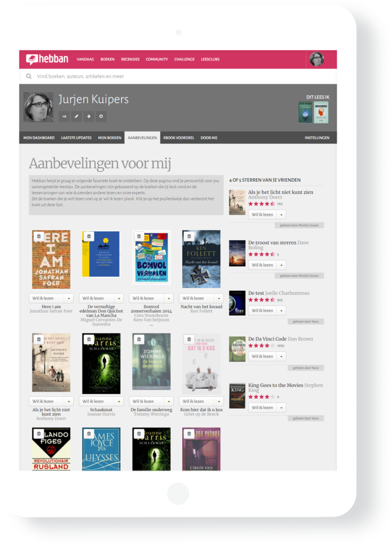This screenshot has height=544, width=392.
Task: Switch to Mijn Dashboard tab
Action: [39, 138]
